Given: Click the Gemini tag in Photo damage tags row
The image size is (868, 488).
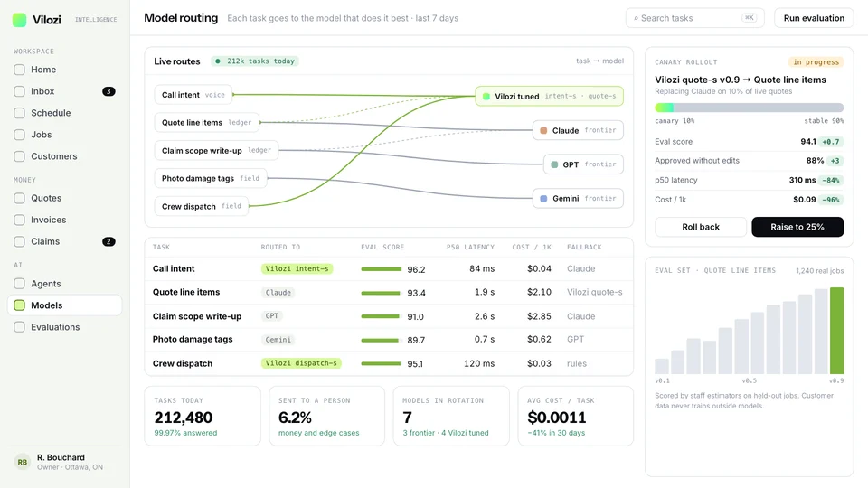Looking at the screenshot, I should [x=278, y=340].
